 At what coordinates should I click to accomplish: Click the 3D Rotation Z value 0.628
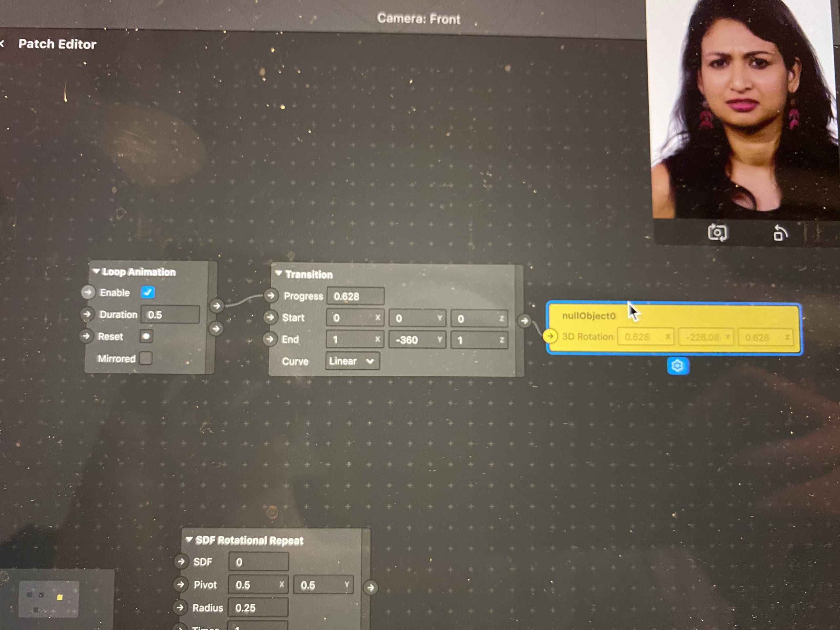click(766, 338)
